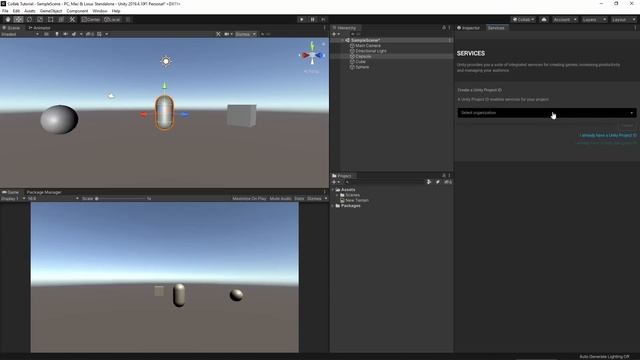Select the Hand tool in toolbar

pos(8,20)
